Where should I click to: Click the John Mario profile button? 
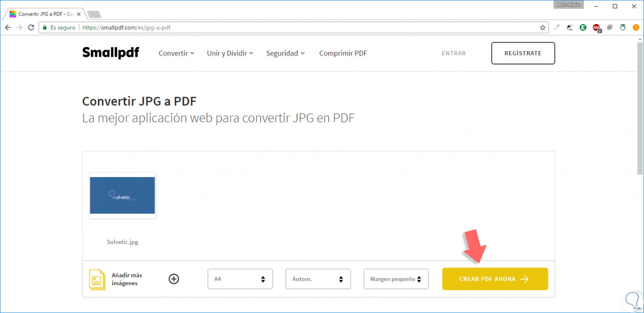568,5
